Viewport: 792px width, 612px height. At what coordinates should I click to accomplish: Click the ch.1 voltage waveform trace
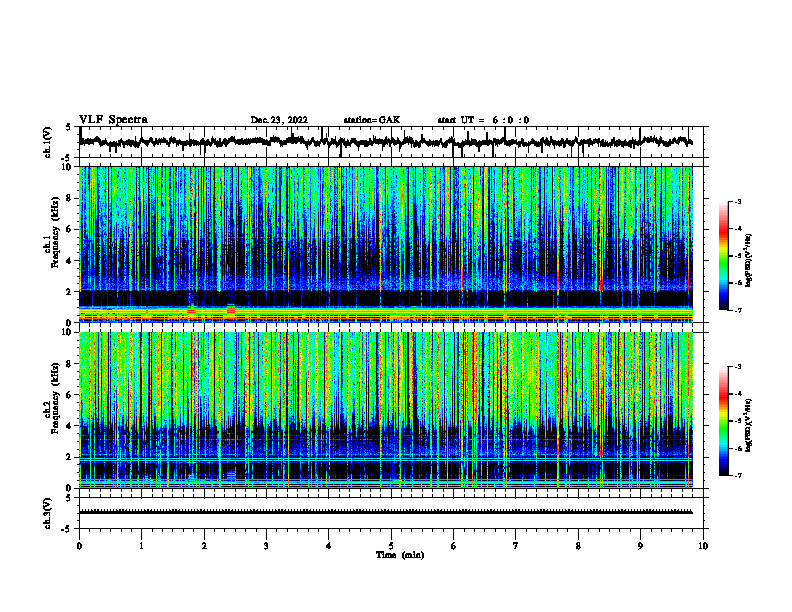pos(386,142)
